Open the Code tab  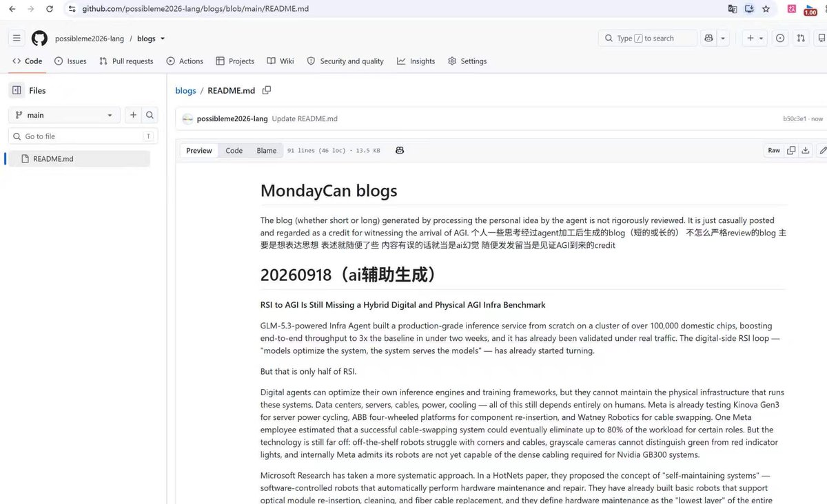[28, 61]
